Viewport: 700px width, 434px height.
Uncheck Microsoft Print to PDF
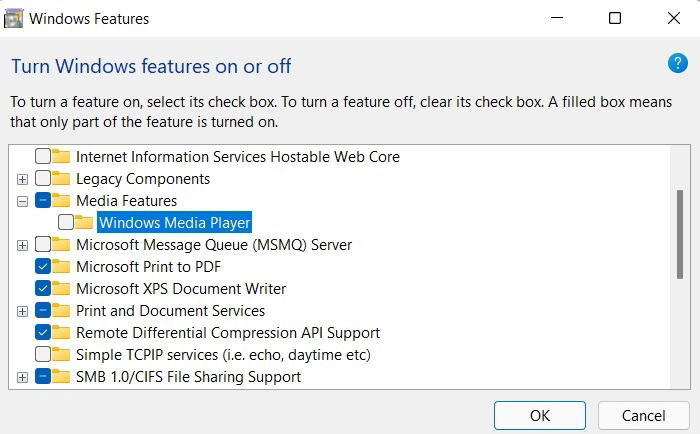(x=43, y=267)
